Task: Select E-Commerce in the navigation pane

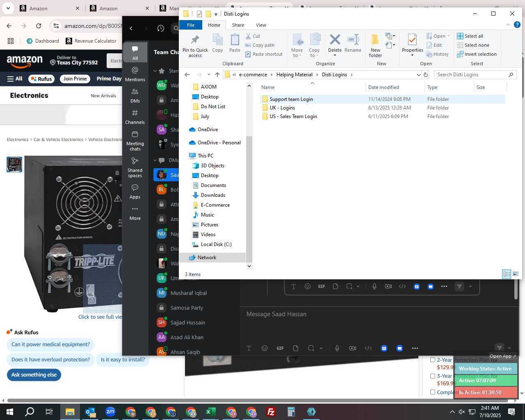Action: click(215, 205)
